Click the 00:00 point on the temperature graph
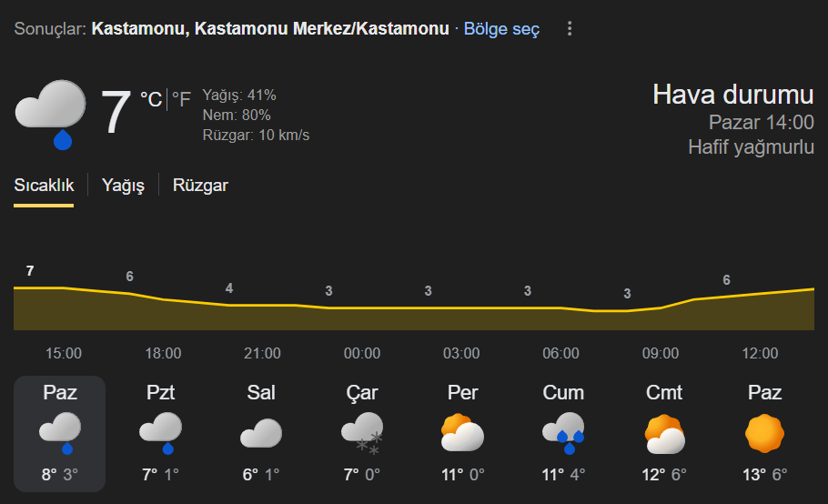Screen dimensions: 828x504 (x=362, y=308)
